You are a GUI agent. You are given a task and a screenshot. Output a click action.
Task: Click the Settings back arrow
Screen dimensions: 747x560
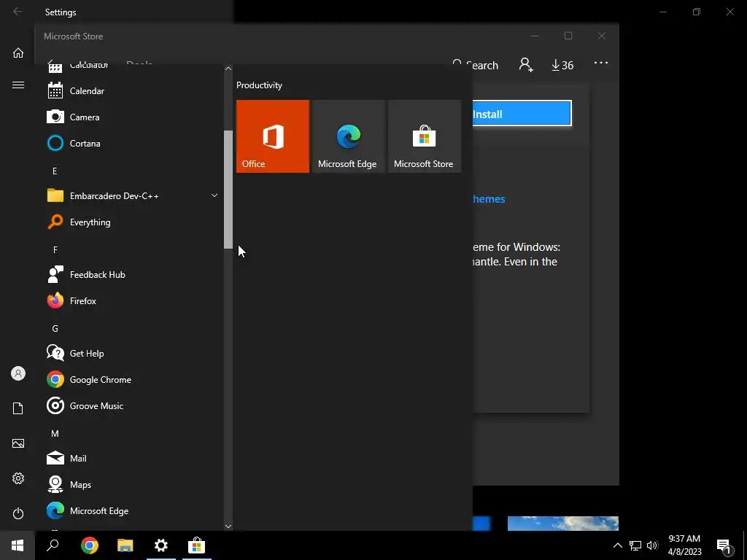(x=18, y=12)
